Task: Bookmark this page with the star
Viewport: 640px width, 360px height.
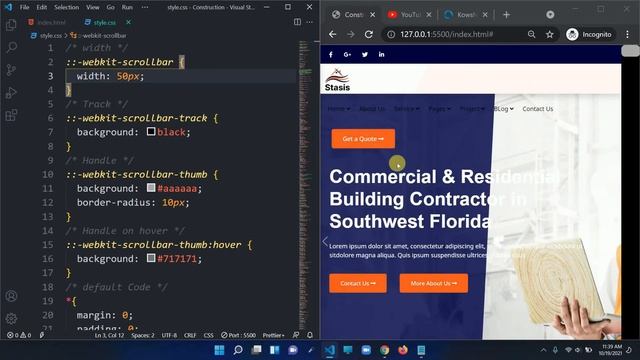Action: (x=550, y=34)
